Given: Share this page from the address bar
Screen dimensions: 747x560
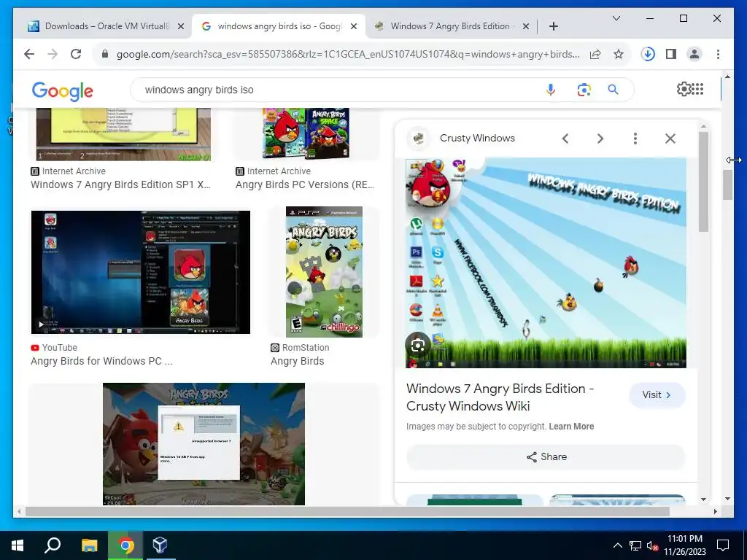Looking at the screenshot, I should tap(595, 54).
